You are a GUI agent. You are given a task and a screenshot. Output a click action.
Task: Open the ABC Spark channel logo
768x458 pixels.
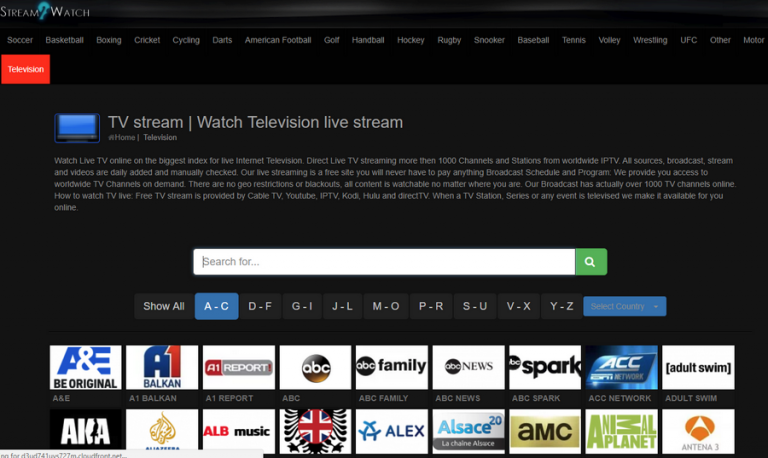coord(545,367)
